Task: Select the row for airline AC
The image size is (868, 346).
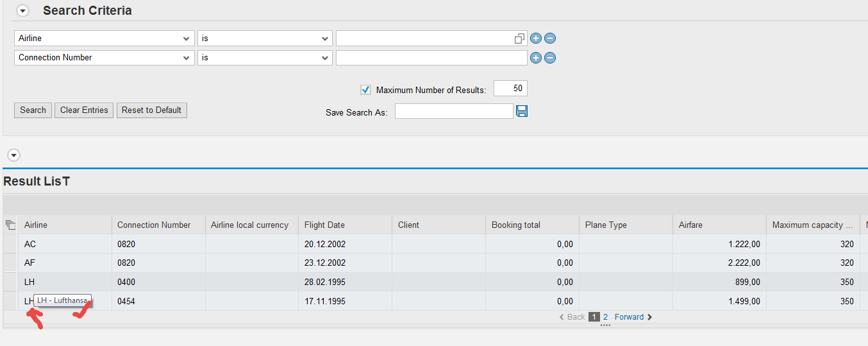Action: [10, 244]
